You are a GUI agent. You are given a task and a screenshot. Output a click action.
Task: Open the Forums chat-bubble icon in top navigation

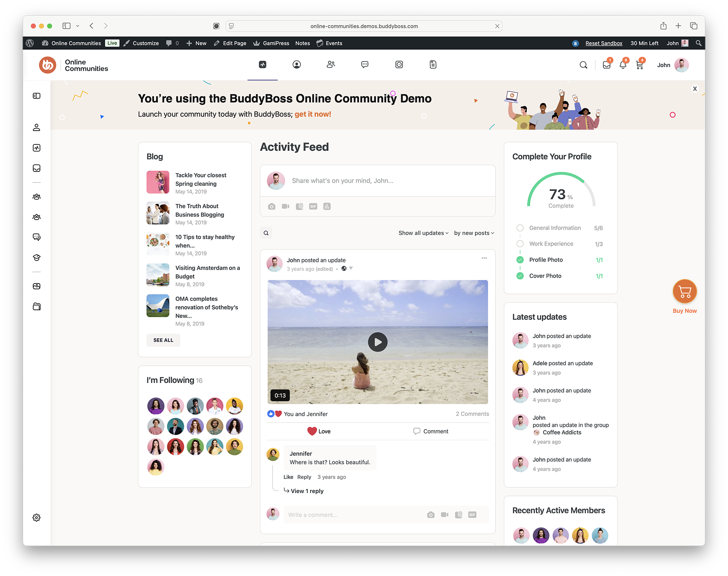pos(364,64)
